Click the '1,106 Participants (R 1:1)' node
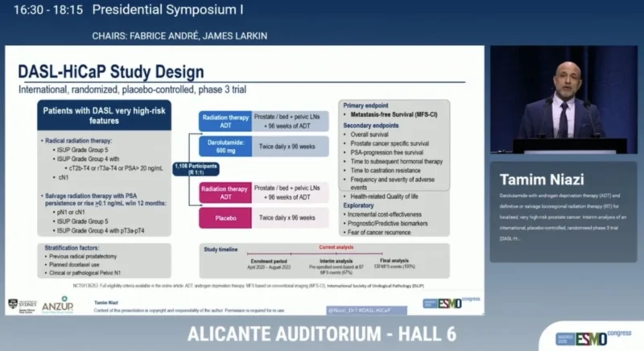644x351 pixels. [196, 169]
